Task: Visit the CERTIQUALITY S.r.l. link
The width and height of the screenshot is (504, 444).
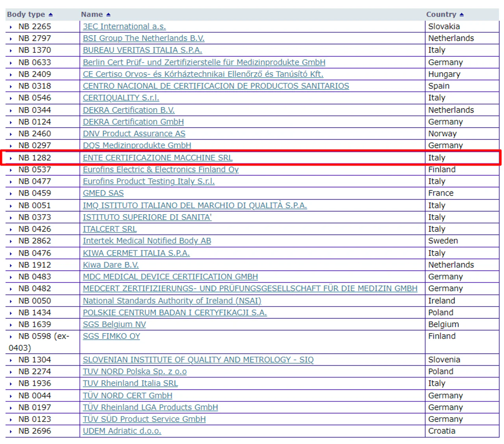Action: pyautogui.click(x=121, y=98)
